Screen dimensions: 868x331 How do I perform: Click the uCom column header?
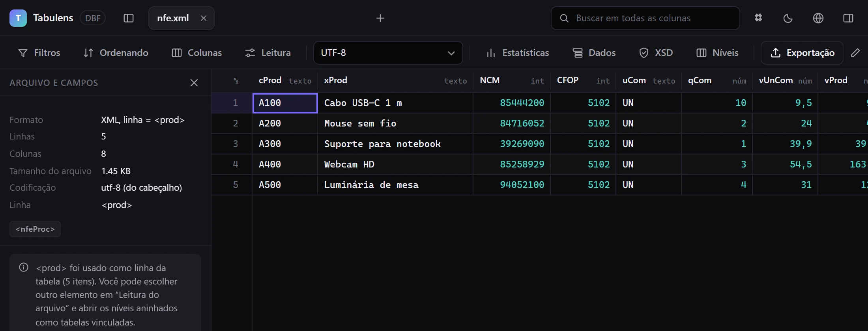tap(649, 81)
